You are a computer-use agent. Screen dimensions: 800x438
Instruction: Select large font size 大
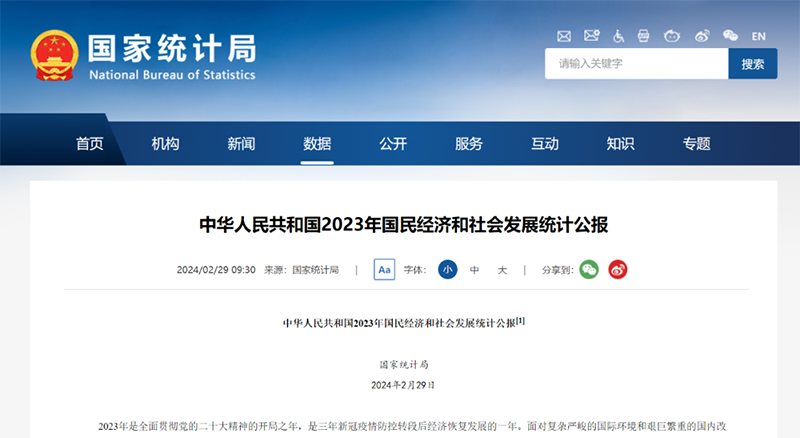502,270
